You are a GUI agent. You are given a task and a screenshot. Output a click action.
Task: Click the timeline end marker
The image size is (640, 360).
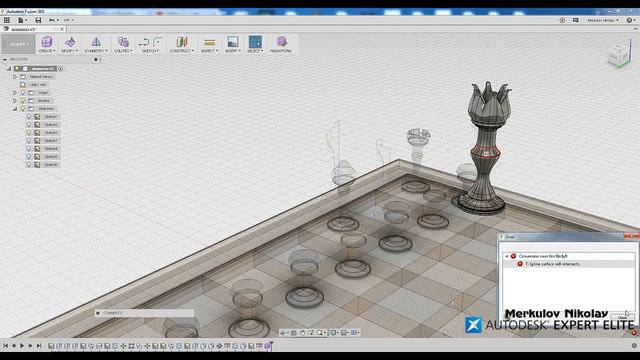point(271,345)
